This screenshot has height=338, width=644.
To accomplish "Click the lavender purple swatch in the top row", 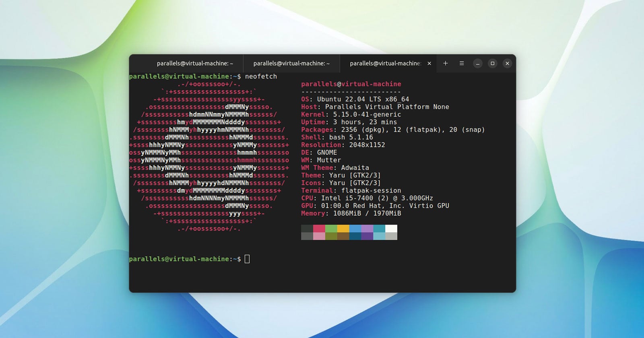I will tap(367, 229).
